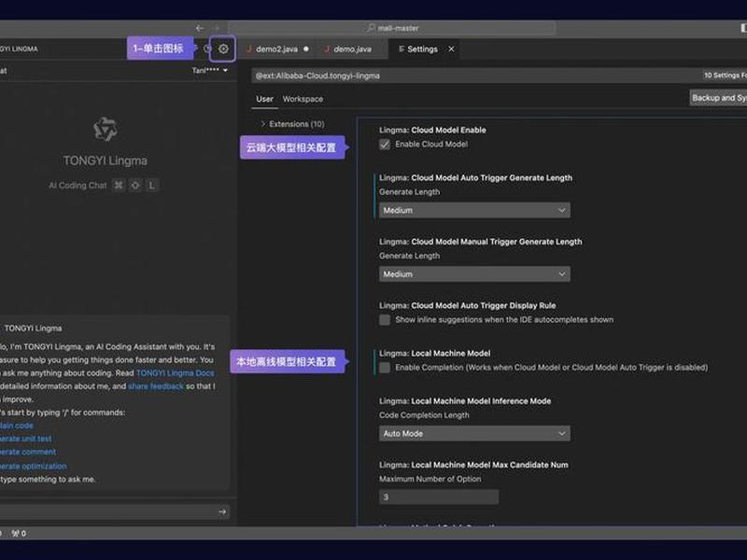
Task: Click the TONGYI Lingma logo in the chat panel
Action: [106, 130]
